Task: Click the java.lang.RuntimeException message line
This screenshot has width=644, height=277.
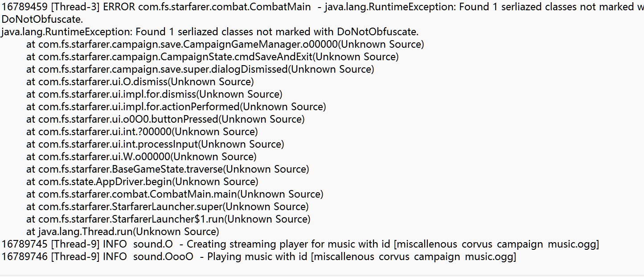Action: coord(210,32)
